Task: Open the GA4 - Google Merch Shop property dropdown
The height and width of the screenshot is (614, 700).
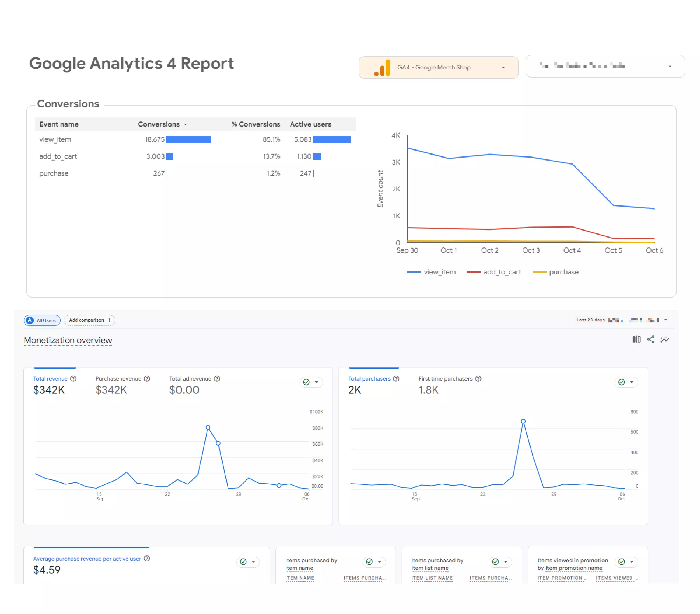Action: 438,67
